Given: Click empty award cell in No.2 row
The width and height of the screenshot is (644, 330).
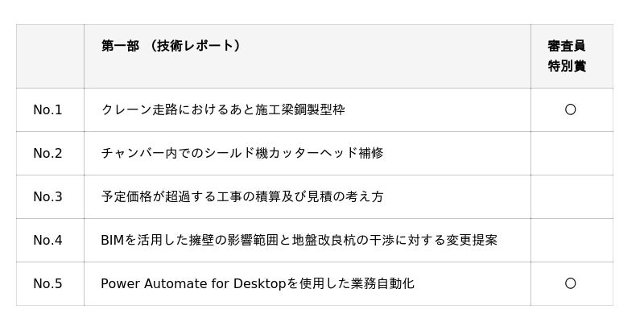Looking at the screenshot, I should point(570,153).
